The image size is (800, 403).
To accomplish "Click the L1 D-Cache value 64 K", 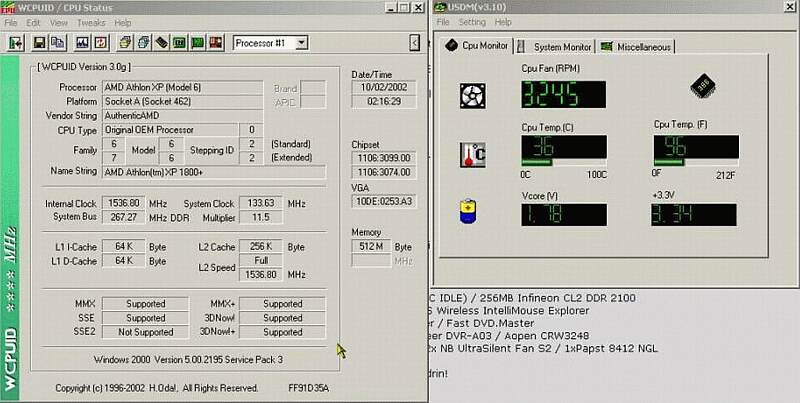I will [123, 261].
